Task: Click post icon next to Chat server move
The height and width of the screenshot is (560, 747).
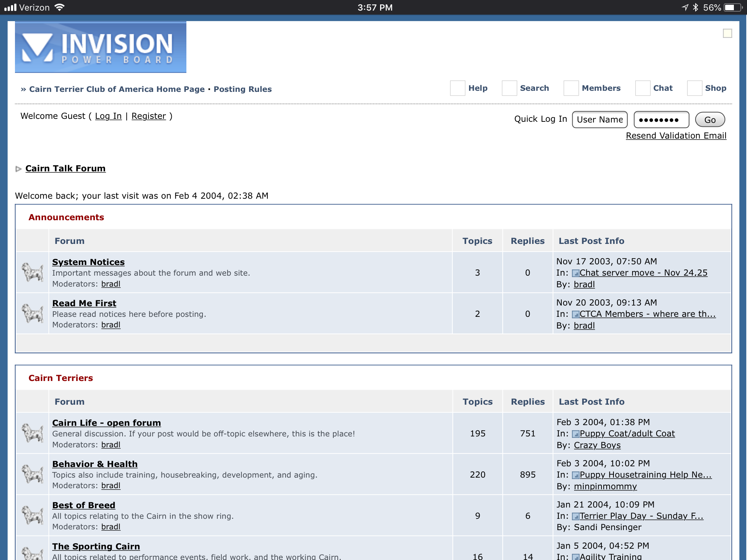Action: click(x=576, y=273)
